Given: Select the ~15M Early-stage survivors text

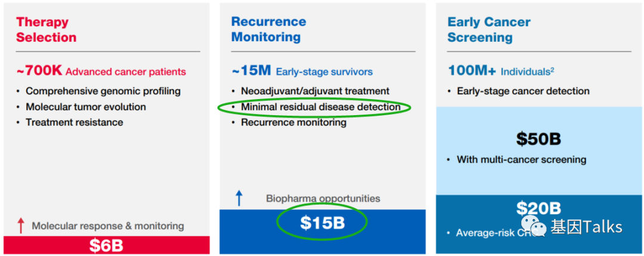Looking at the screenshot, I should (x=302, y=72).
